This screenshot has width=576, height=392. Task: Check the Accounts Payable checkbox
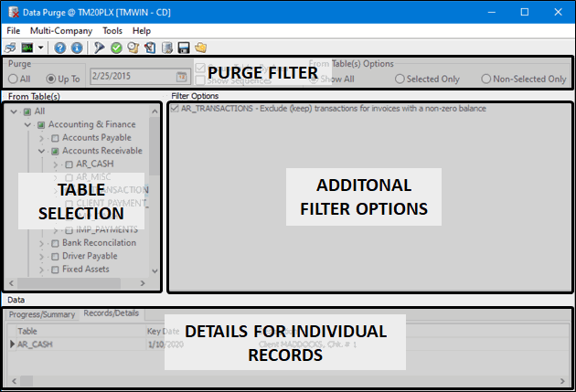(55, 138)
